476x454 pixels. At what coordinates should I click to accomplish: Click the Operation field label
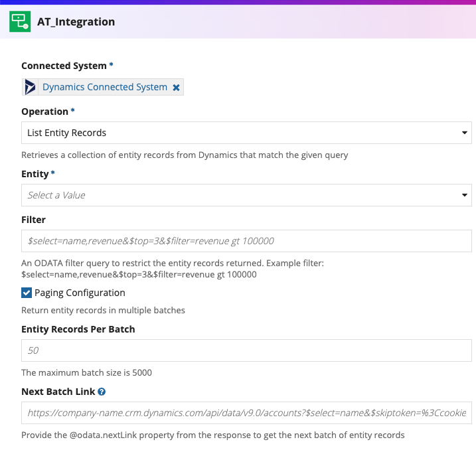(x=44, y=112)
